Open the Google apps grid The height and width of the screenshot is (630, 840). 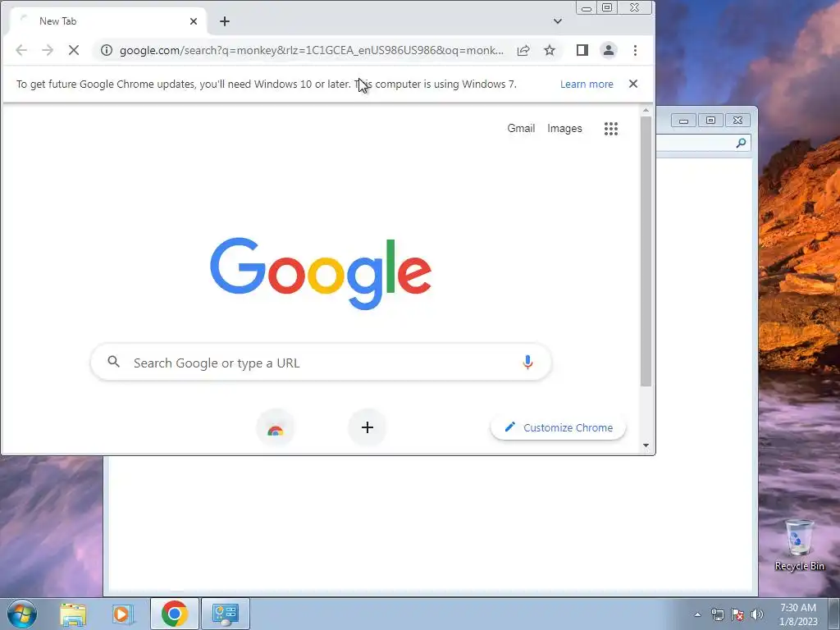click(610, 129)
